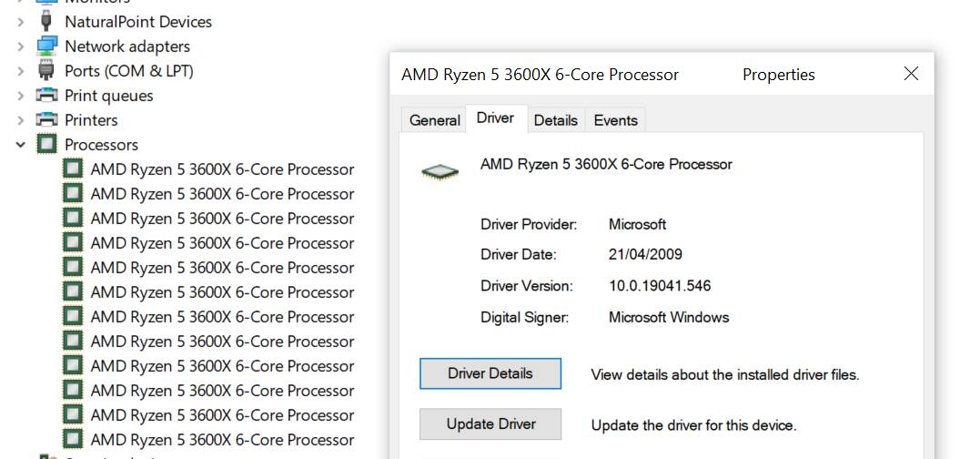Expand the Printers node

(21, 120)
